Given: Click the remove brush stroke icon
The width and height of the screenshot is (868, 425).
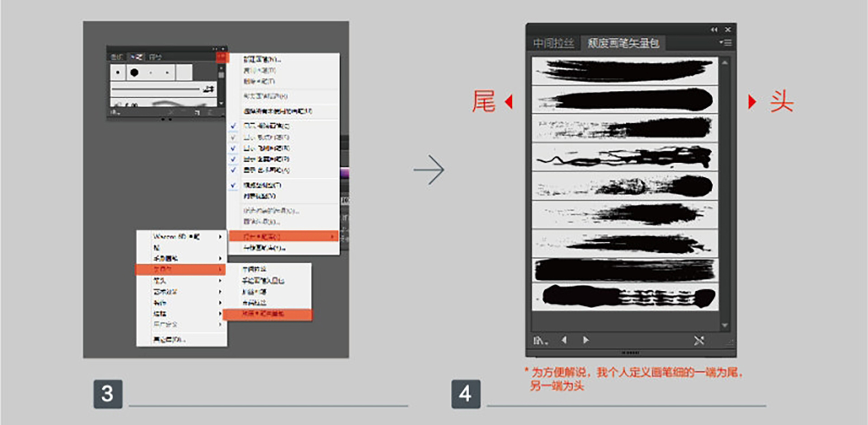Looking at the screenshot, I should [699, 340].
